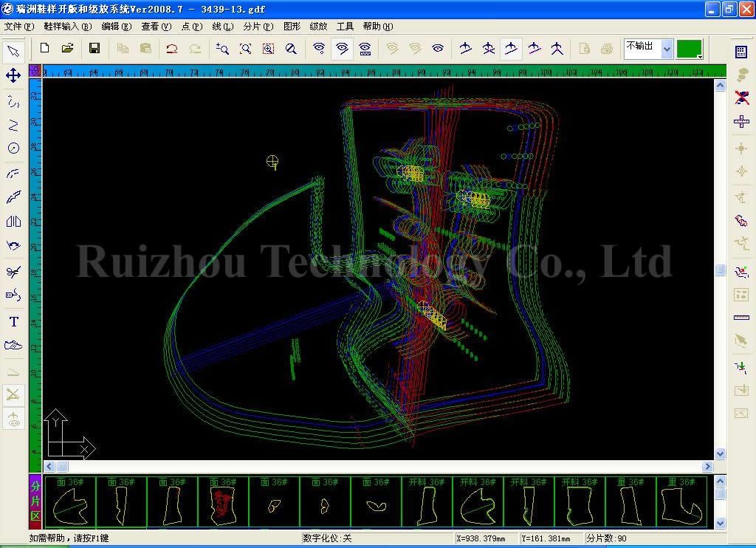756x548 pixels.
Task: Save with the floppy disk icon
Action: (94, 48)
